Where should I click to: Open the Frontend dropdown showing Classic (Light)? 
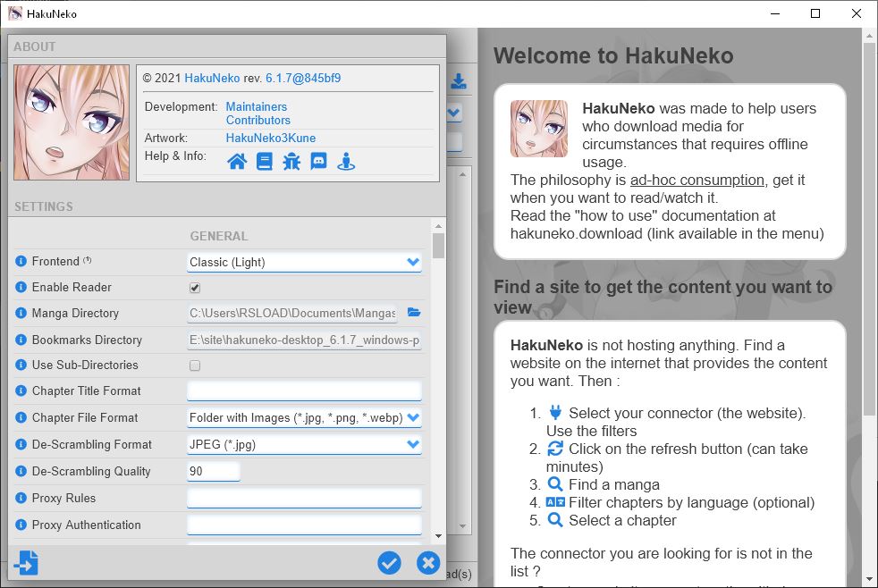pyautogui.click(x=304, y=262)
